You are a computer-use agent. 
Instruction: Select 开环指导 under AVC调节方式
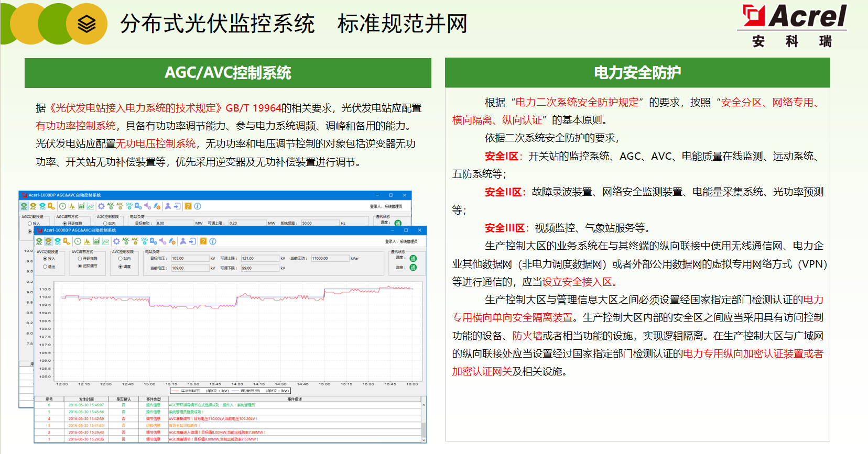[x=88, y=259]
